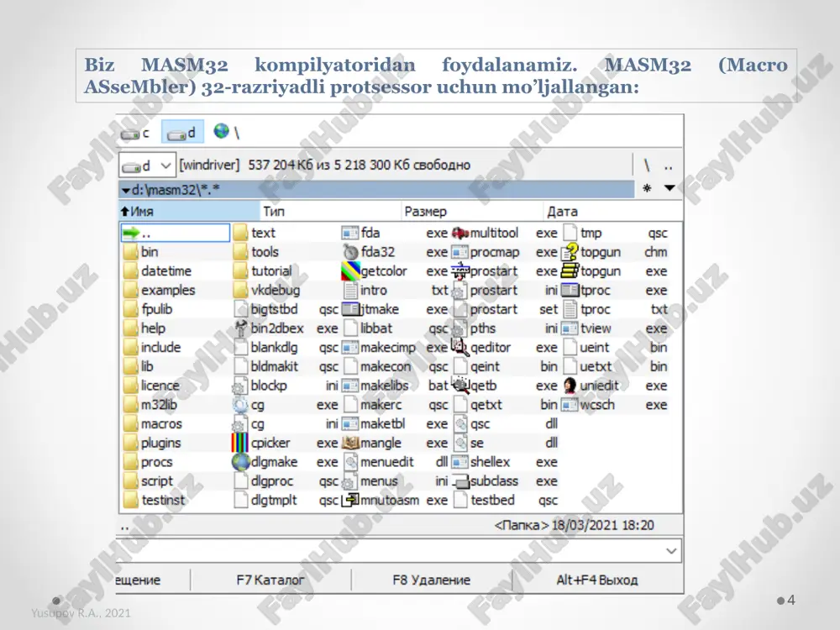The image size is (840, 630).
Task: Select the bin folder
Action: click(141, 252)
